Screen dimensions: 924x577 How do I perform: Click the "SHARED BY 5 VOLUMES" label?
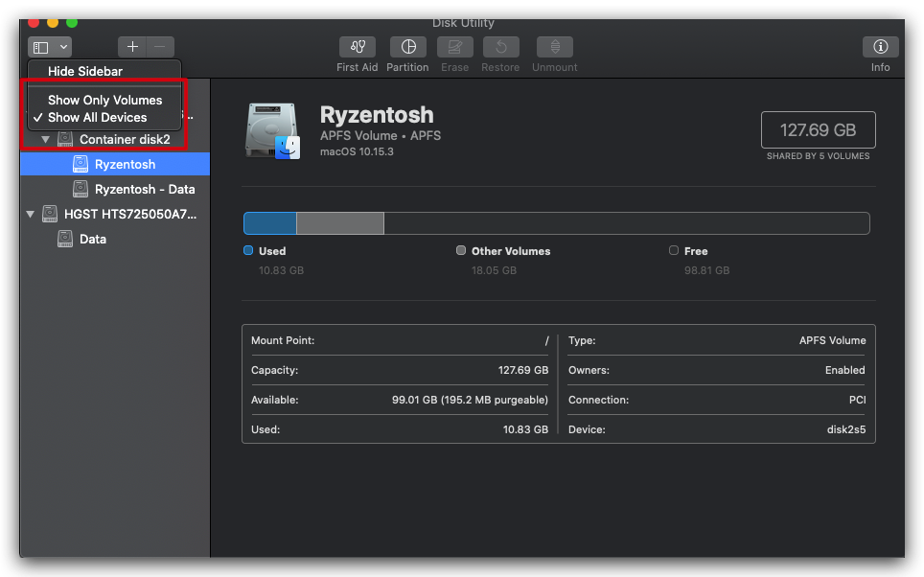(x=818, y=156)
